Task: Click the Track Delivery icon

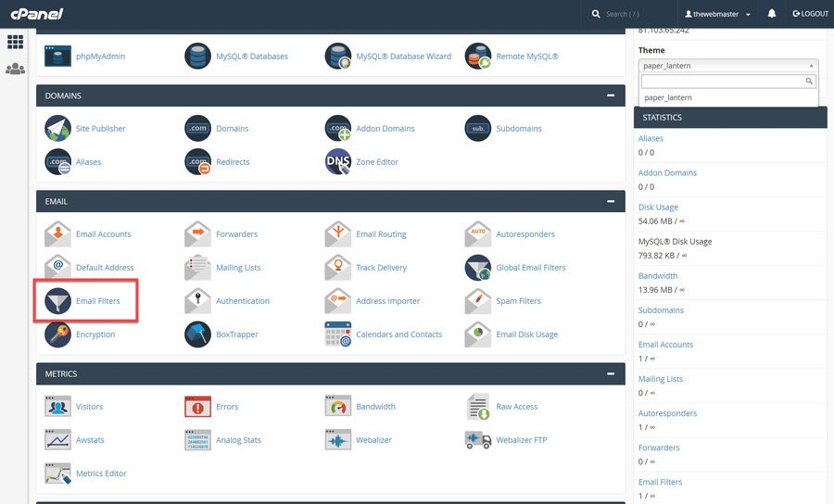Action: (x=337, y=268)
